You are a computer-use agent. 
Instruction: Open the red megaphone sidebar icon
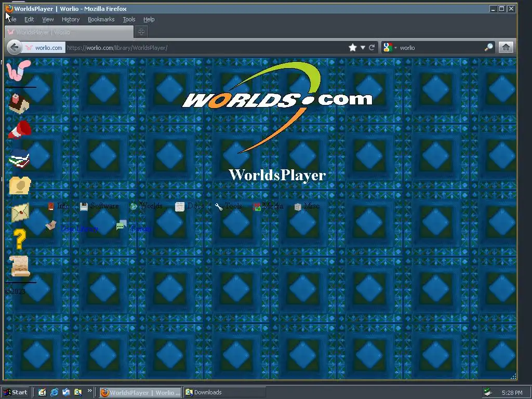(x=20, y=130)
